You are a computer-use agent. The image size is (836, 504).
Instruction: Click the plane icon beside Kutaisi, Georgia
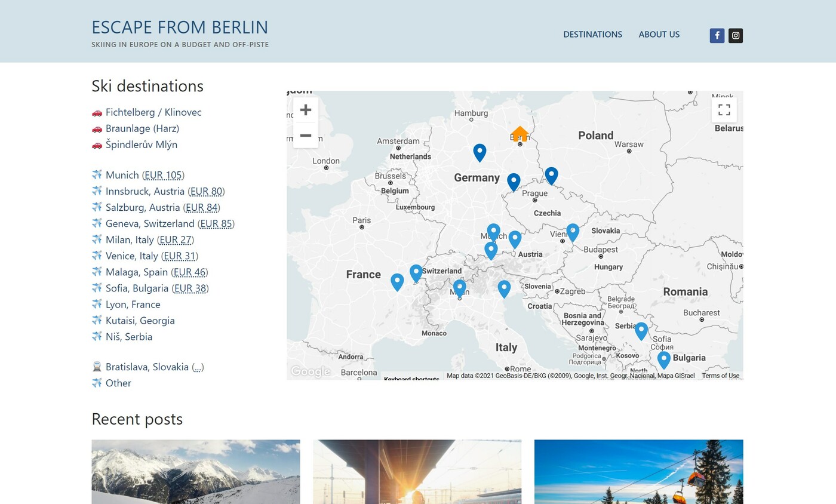click(x=97, y=320)
